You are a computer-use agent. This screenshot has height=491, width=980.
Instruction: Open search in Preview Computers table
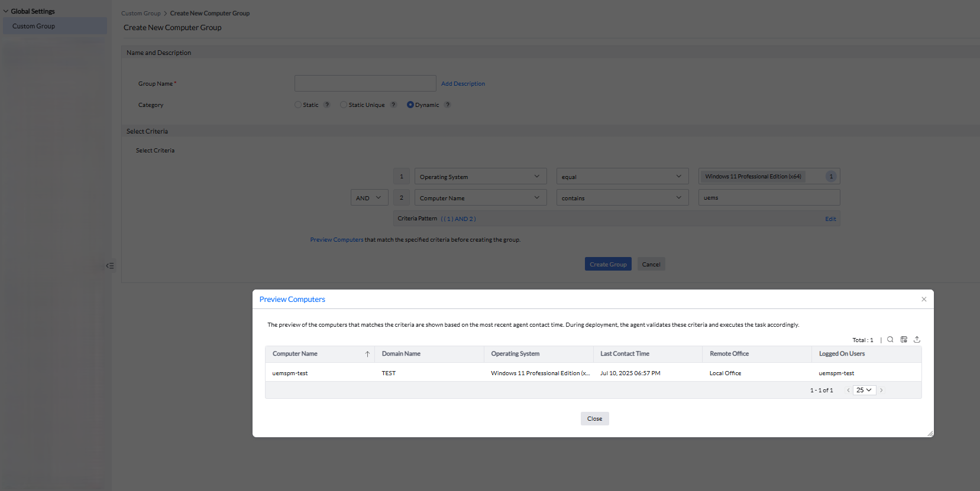(x=890, y=340)
